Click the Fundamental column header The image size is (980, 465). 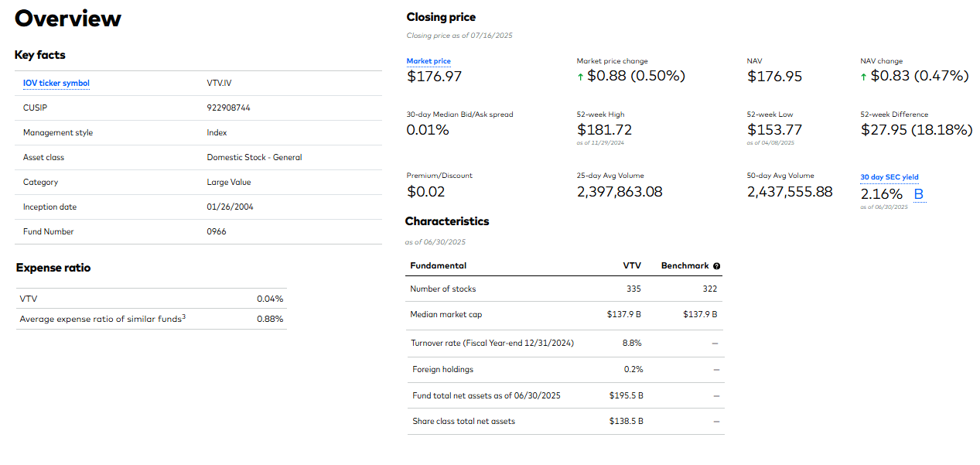coord(439,266)
